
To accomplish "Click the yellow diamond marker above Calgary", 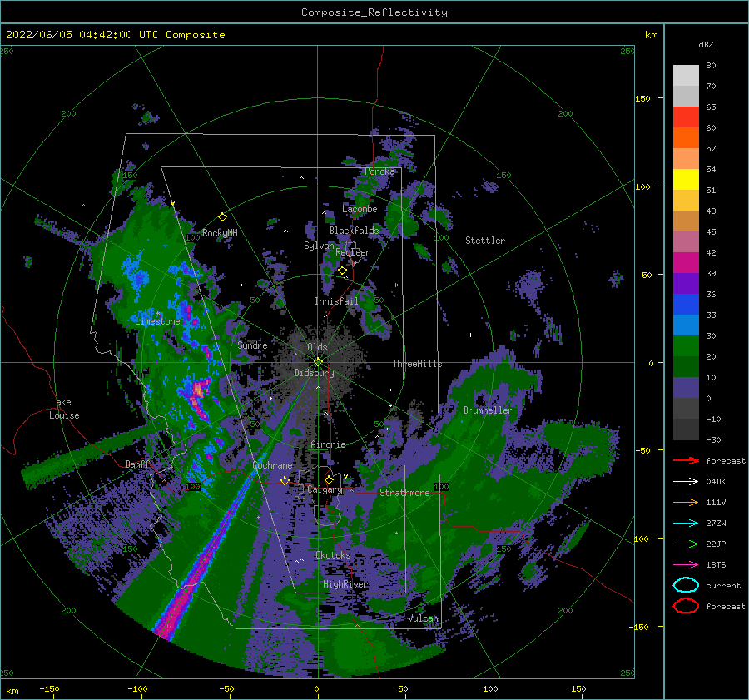I will point(329,479).
